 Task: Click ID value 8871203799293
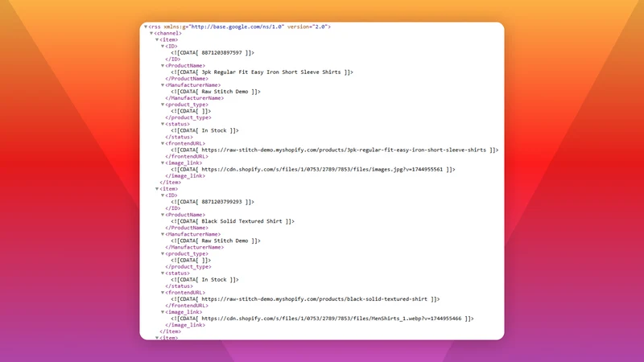coord(222,202)
